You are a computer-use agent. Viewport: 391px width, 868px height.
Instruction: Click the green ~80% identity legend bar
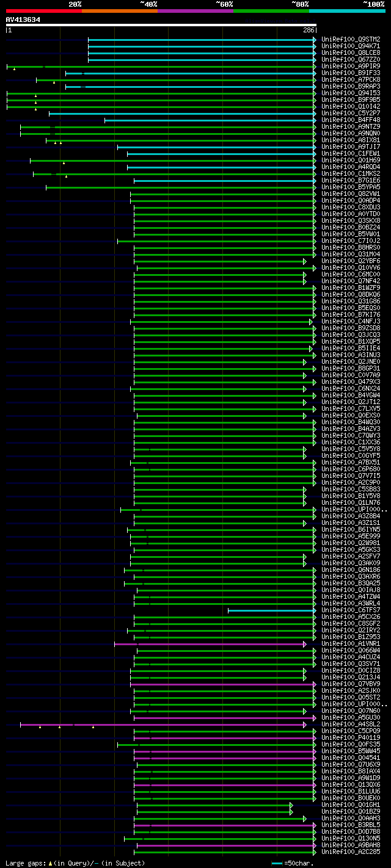tap(271, 11)
